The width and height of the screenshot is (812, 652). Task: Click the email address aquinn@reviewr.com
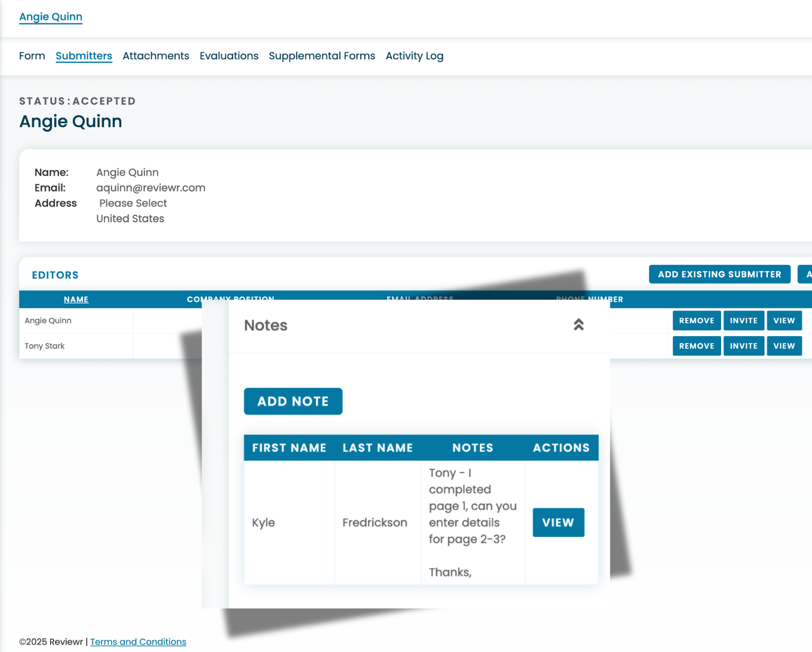pyautogui.click(x=151, y=188)
